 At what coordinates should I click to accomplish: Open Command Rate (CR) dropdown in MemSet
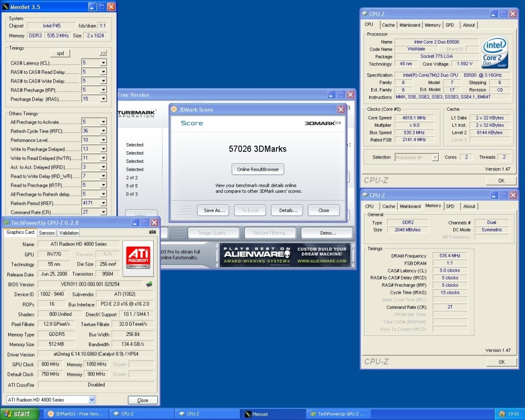tap(104, 212)
